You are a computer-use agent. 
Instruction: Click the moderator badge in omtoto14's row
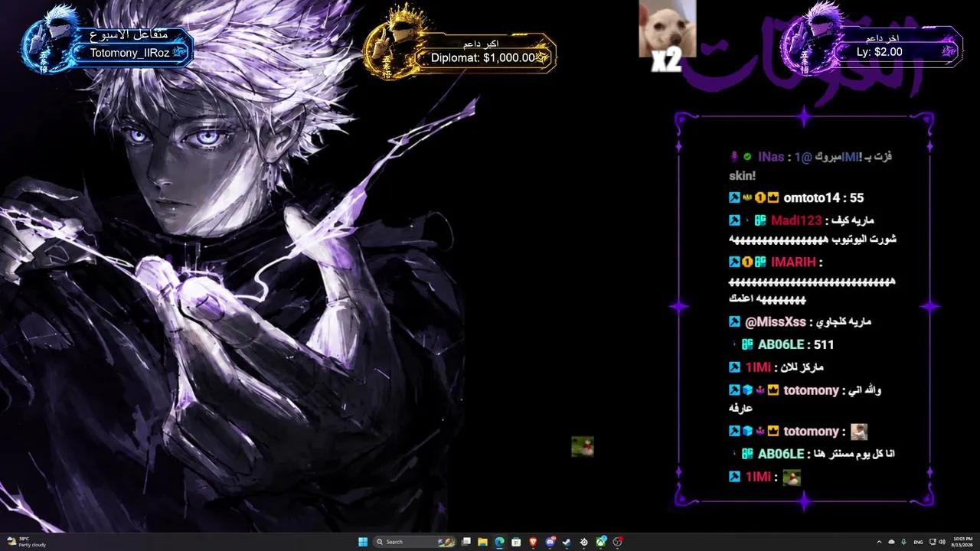pos(734,198)
